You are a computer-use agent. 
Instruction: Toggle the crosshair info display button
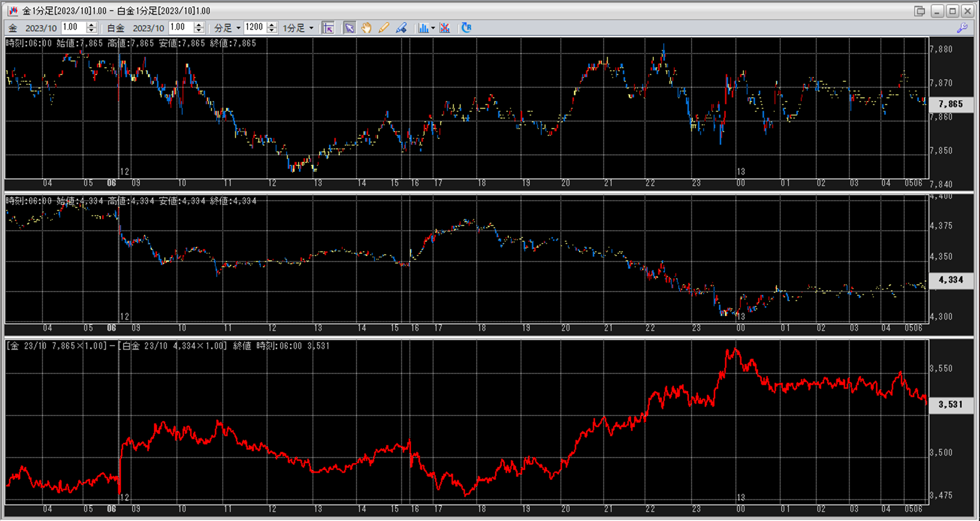point(328,28)
